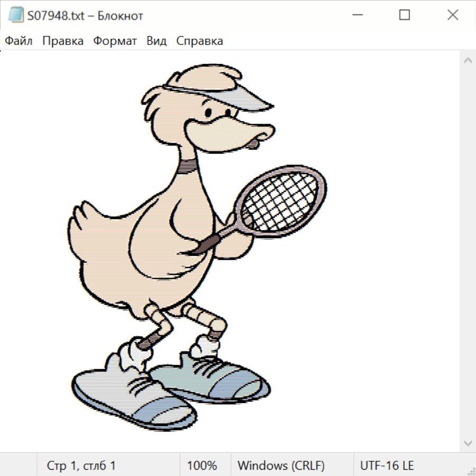Viewport: 476px width, 476px height.
Task: Click the middle of the vertical scrollbar track
Action: pos(468,251)
